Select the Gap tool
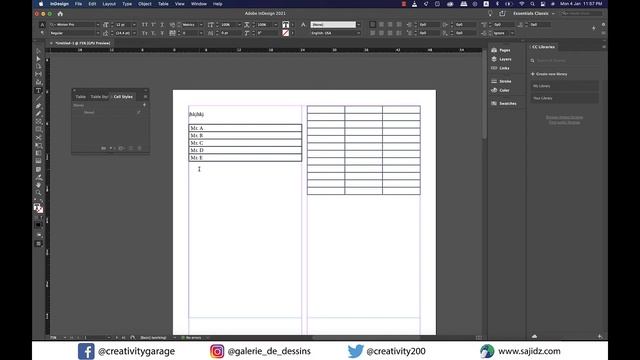The height and width of the screenshot is (360, 640). coord(38,74)
